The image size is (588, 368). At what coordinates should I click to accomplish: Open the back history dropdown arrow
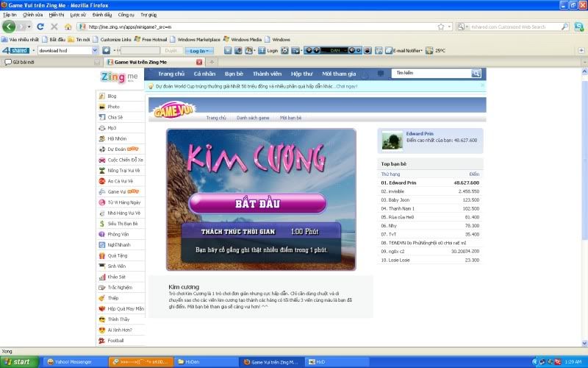pyautogui.click(x=29, y=27)
